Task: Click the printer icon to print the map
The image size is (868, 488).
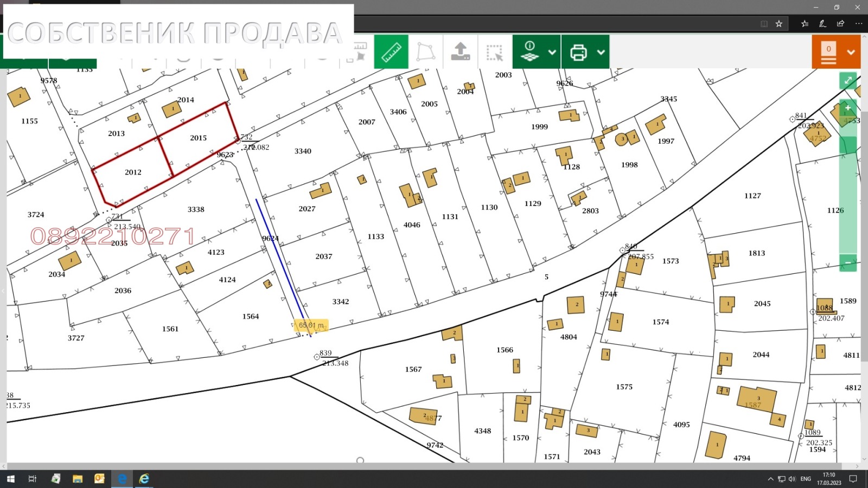Action: click(x=579, y=52)
